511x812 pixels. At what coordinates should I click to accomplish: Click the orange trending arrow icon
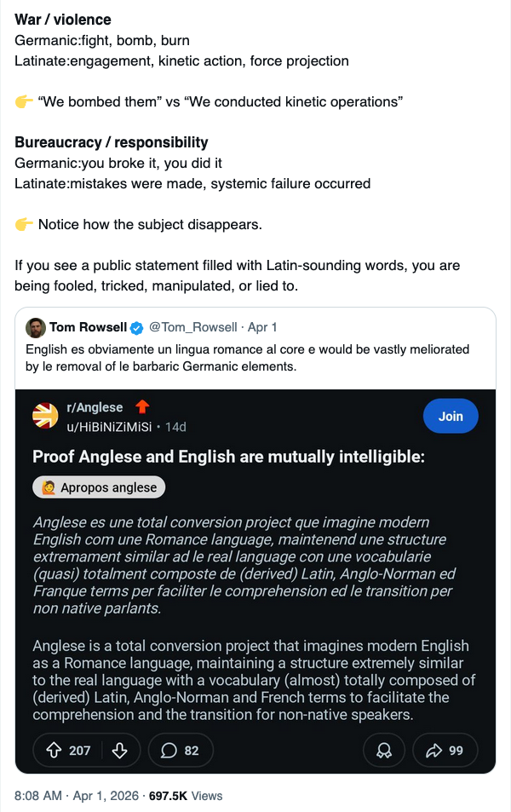tap(142, 406)
